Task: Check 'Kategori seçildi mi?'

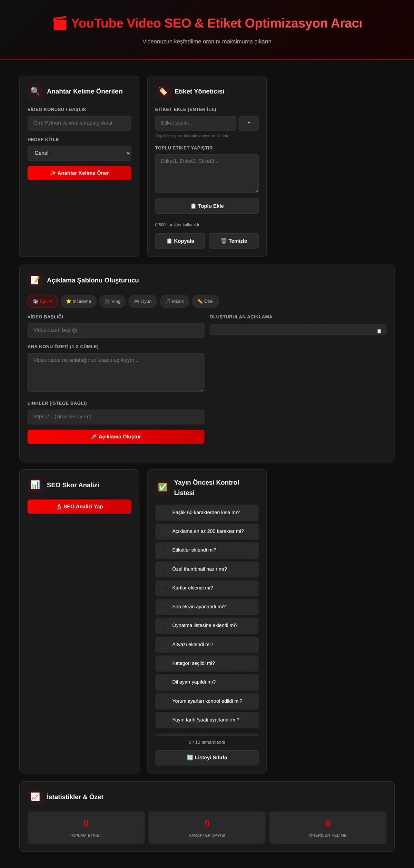Action: (165, 663)
